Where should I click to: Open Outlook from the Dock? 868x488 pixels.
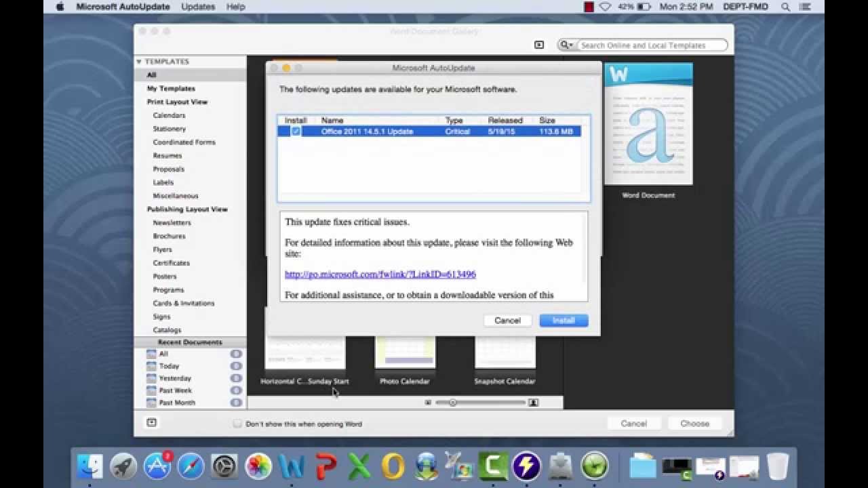click(393, 466)
